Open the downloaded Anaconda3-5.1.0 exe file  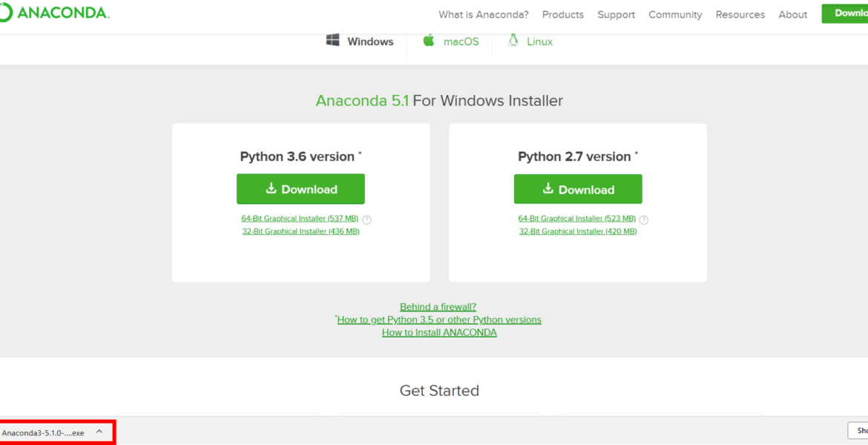tap(43, 432)
